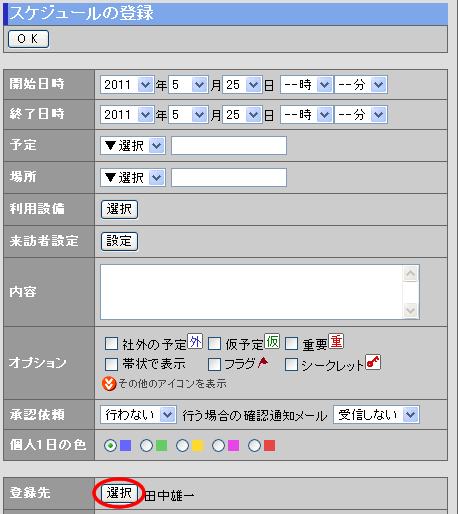Click the red key secret icon
The height and width of the screenshot is (514, 460).
[373, 362]
